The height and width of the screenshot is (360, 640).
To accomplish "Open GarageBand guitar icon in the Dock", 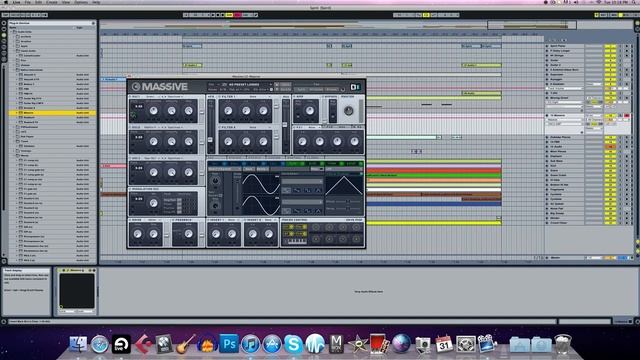I will [186, 344].
